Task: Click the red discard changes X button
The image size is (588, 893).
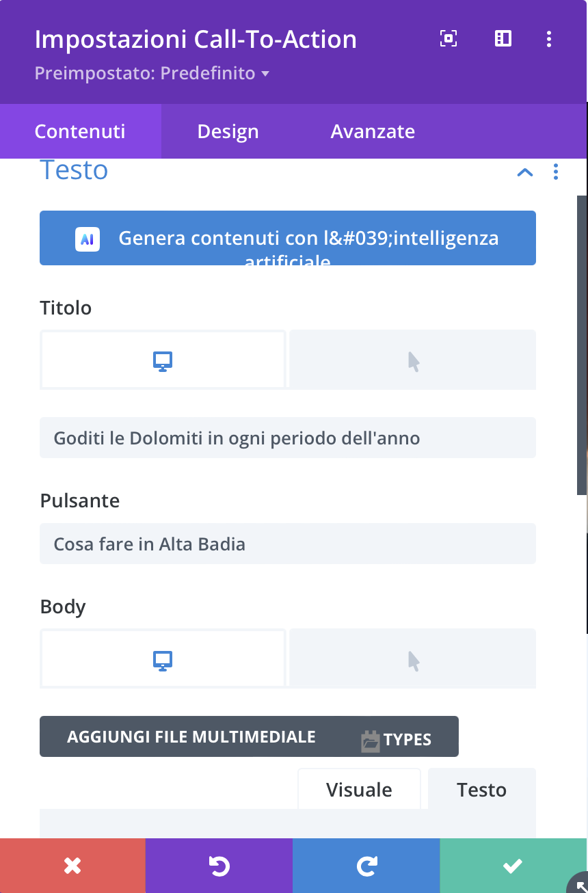Action: tap(72, 866)
